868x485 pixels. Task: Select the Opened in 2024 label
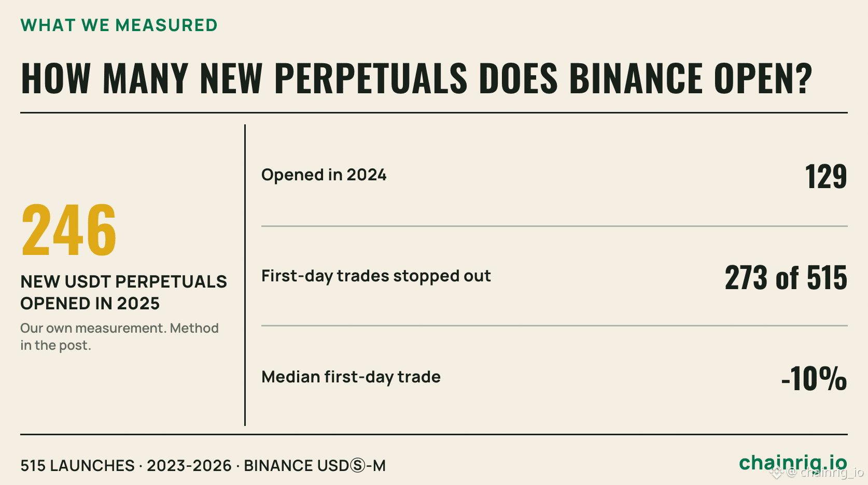[x=324, y=175]
